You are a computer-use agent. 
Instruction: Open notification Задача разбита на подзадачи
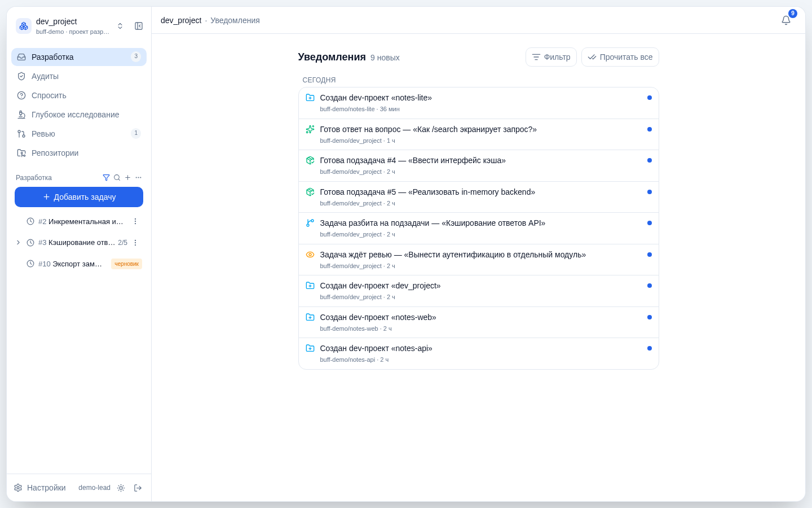479,229
